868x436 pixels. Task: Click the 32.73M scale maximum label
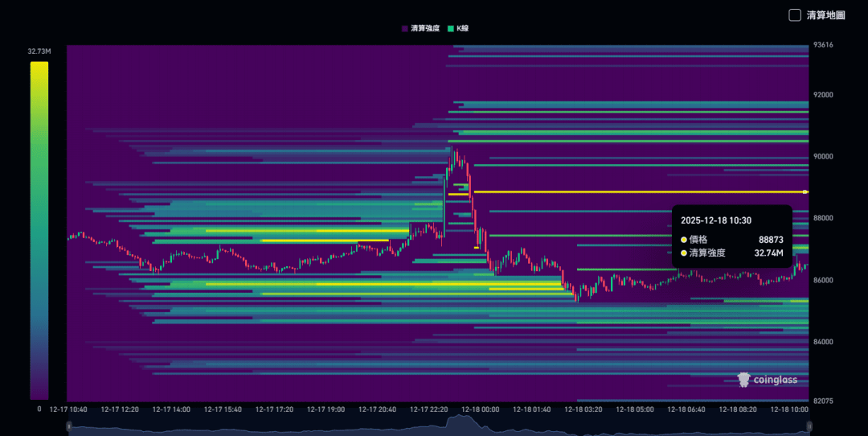point(39,51)
